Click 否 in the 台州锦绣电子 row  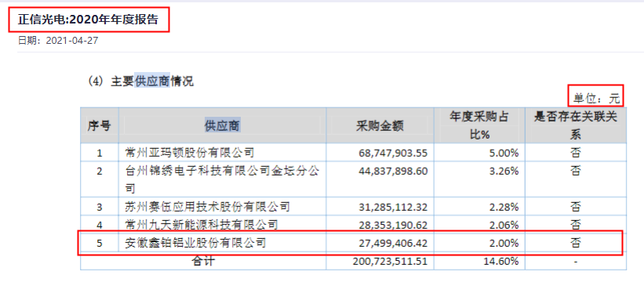(576, 171)
